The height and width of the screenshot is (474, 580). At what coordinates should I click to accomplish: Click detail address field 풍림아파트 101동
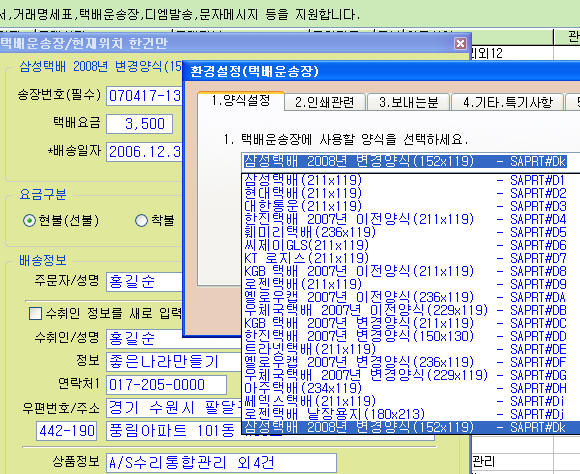coord(174,431)
